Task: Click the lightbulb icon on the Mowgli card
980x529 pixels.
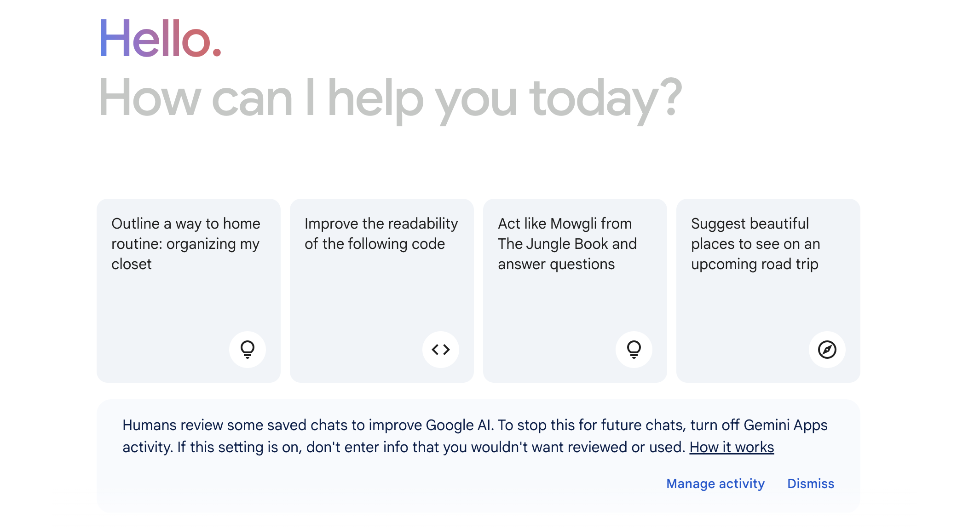Action: pyautogui.click(x=634, y=350)
